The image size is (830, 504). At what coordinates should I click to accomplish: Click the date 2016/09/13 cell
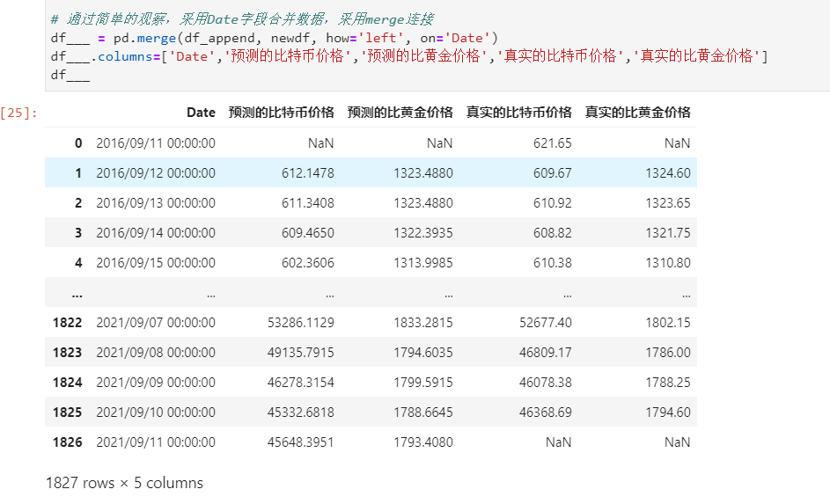coord(155,203)
